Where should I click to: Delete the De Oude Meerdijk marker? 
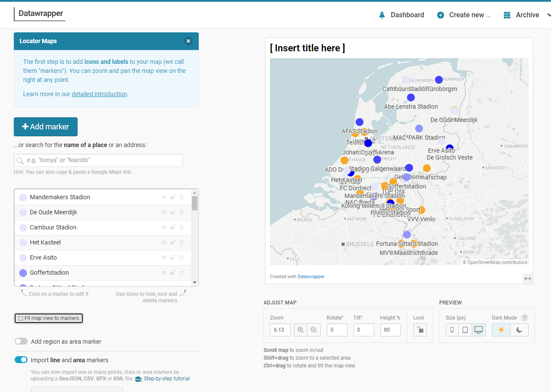(181, 212)
